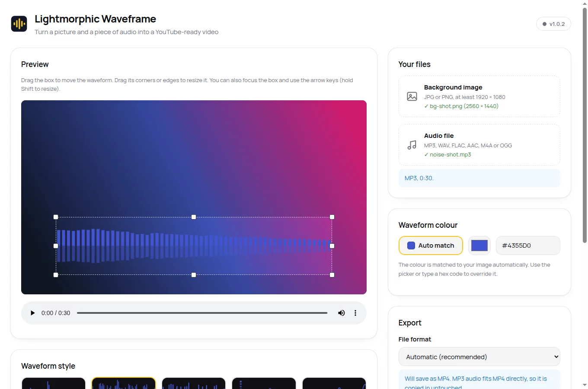
Task: Select the bottom-right resize handle of waveform box
Action: point(332,275)
